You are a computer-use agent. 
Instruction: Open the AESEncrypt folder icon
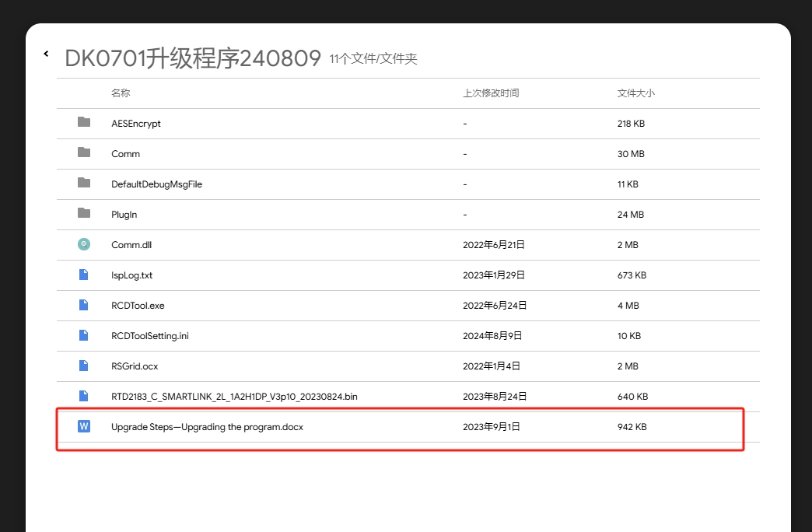point(84,122)
